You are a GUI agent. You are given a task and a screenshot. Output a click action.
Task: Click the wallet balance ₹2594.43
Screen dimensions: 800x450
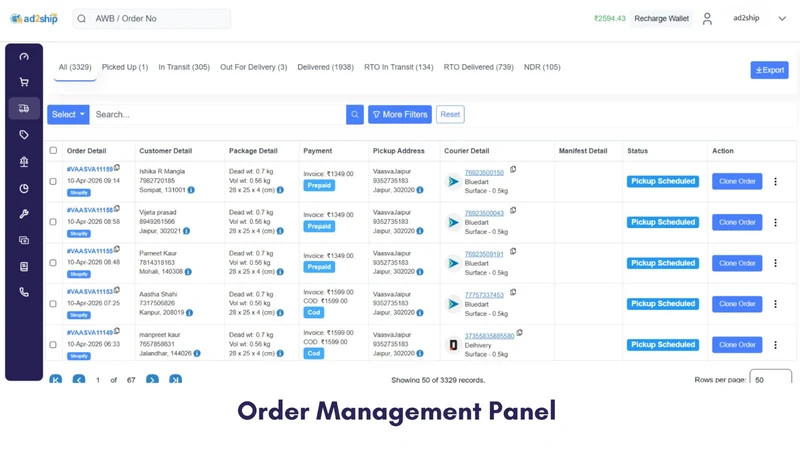click(610, 18)
